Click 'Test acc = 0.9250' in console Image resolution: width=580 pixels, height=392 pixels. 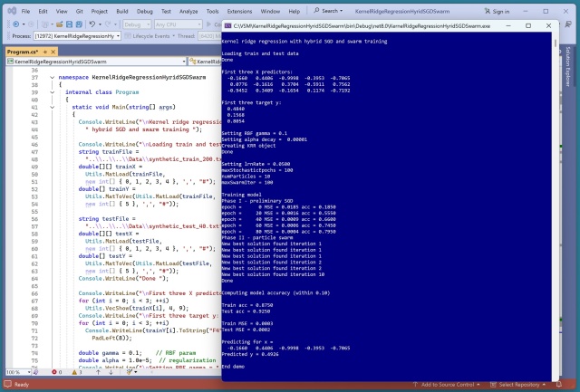(x=246, y=311)
